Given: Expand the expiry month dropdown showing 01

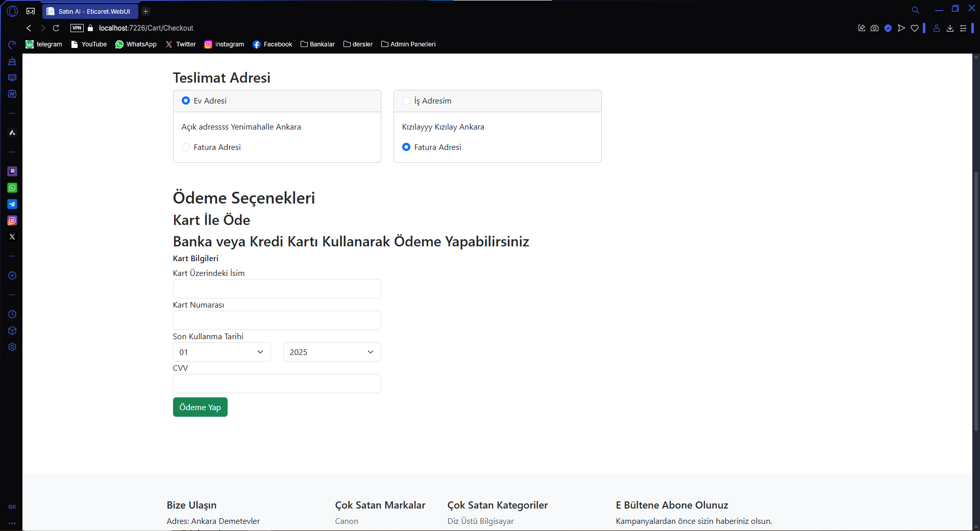Looking at the screenshot, I should click(222, 352).
